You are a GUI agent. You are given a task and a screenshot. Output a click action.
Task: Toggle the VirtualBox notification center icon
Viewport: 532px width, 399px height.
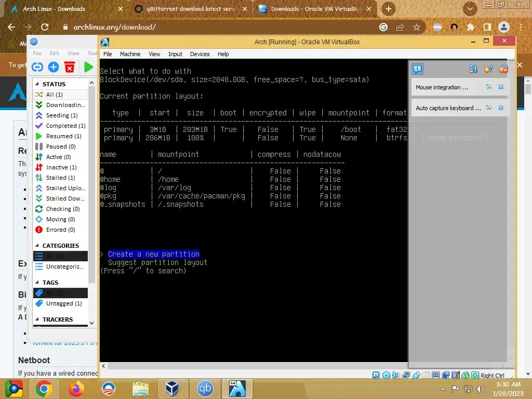click(x=417, y=69)
